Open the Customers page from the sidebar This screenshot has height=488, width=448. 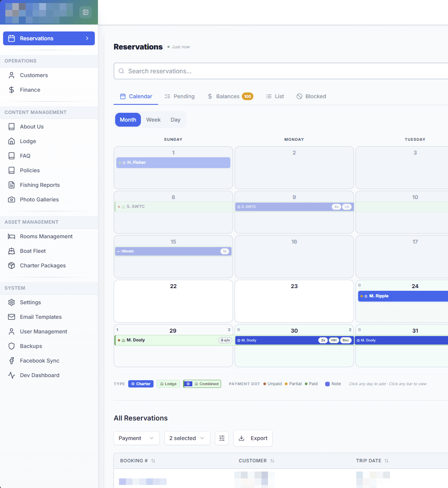(33, 75)
